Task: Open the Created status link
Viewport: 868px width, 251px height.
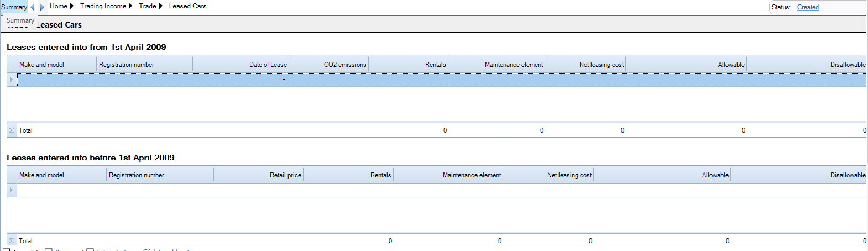Action: tap(808, 7)
